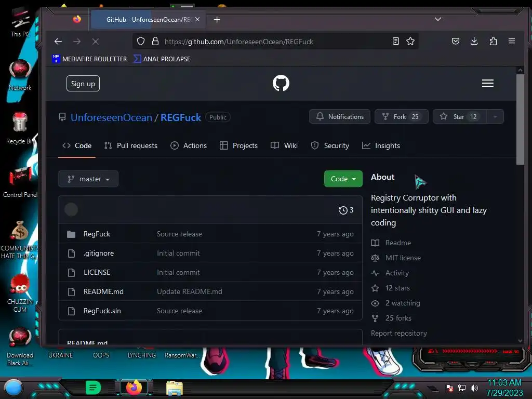Image resolution: width=532 pixels, height=399 pixels.
Task: Open the Firefox application menu
Action: tap(512, 42)
